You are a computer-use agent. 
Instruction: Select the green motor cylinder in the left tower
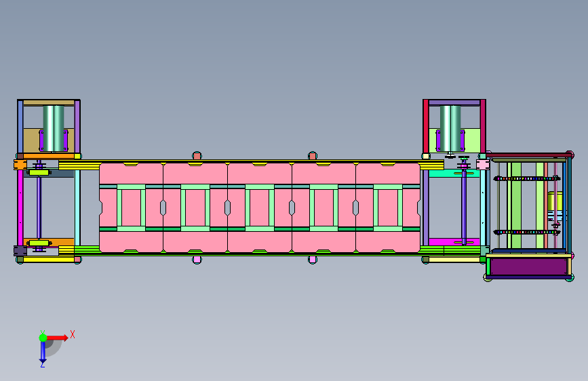click(54, 128)
